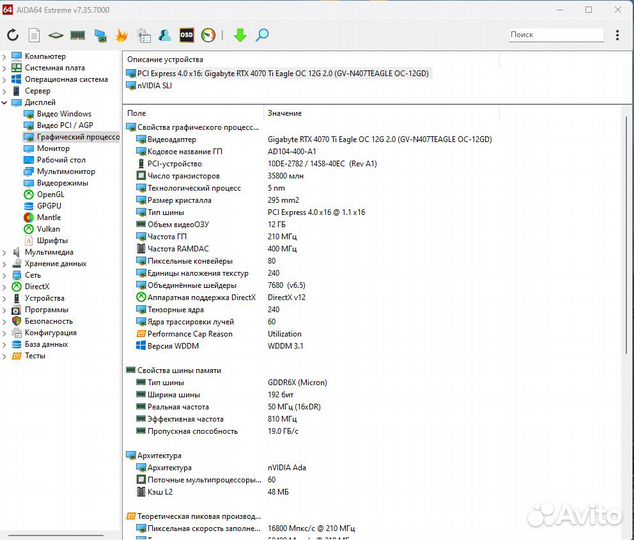Expand the Мультимедиа tree node
The image size is (634, 540).
(5, 252)
